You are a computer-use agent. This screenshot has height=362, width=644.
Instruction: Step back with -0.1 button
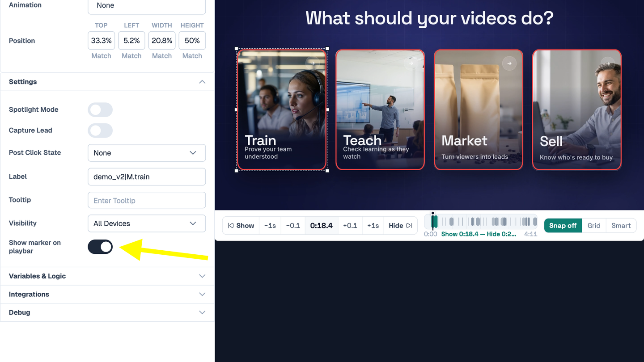click(293, 226)
